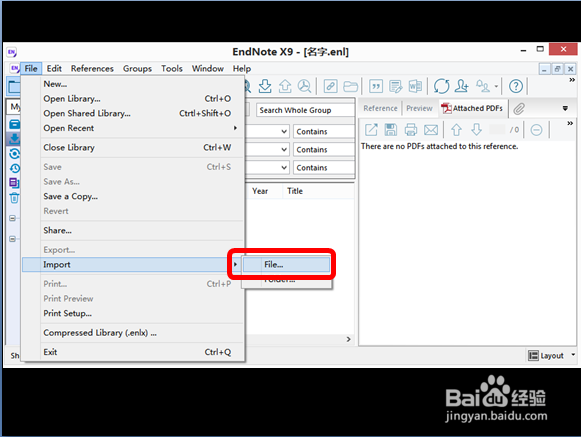Click the Open Link toolbar icon

330,86
